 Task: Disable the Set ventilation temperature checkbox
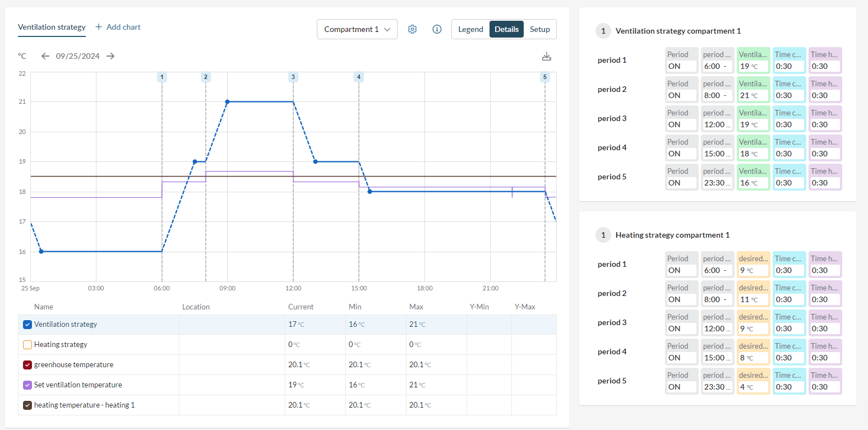tap(27, 385)
